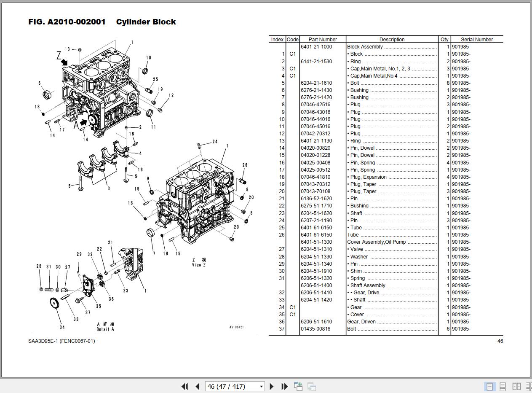Click part 01435-00816 Bolt row
This screenshot has width=532, height=393.
[386, 329]
